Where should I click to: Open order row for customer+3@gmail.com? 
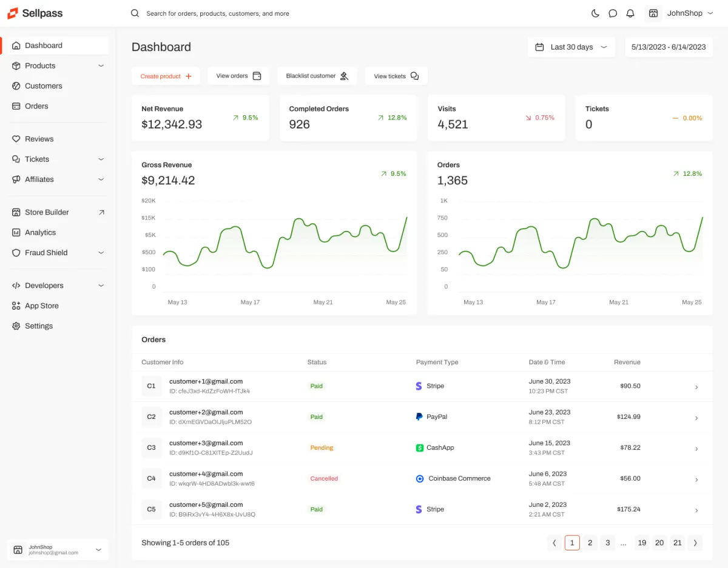[696, 449]
